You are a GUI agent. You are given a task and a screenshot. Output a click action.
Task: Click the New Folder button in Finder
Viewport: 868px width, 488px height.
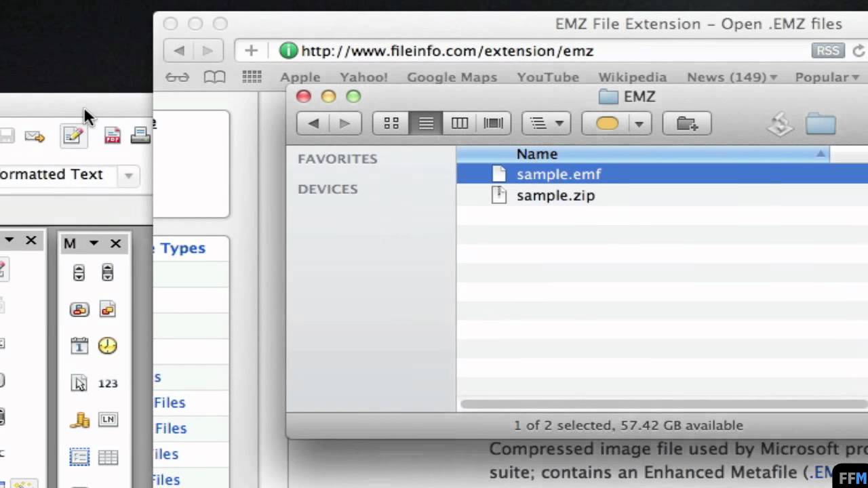[x=686, y=123]
